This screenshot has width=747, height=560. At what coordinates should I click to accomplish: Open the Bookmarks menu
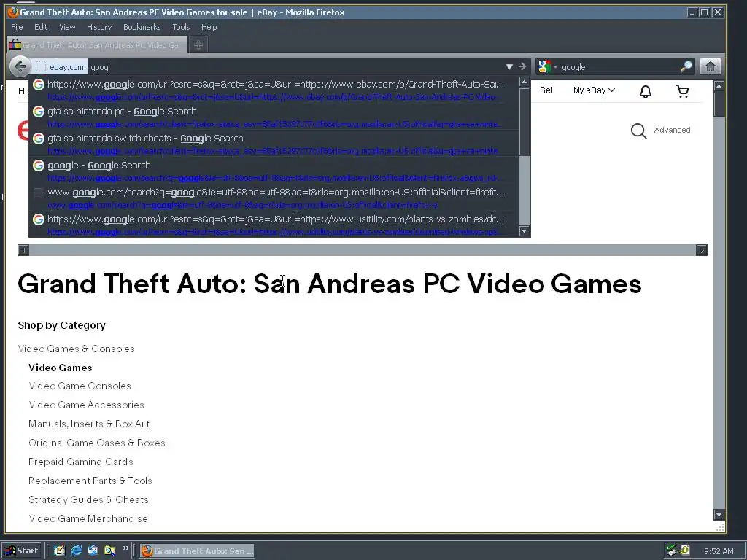pos(142,27)
